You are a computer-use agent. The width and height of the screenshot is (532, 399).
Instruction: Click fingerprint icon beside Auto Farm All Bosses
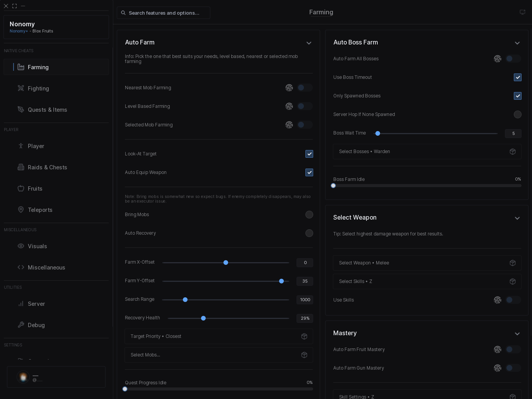pos(498,59)
